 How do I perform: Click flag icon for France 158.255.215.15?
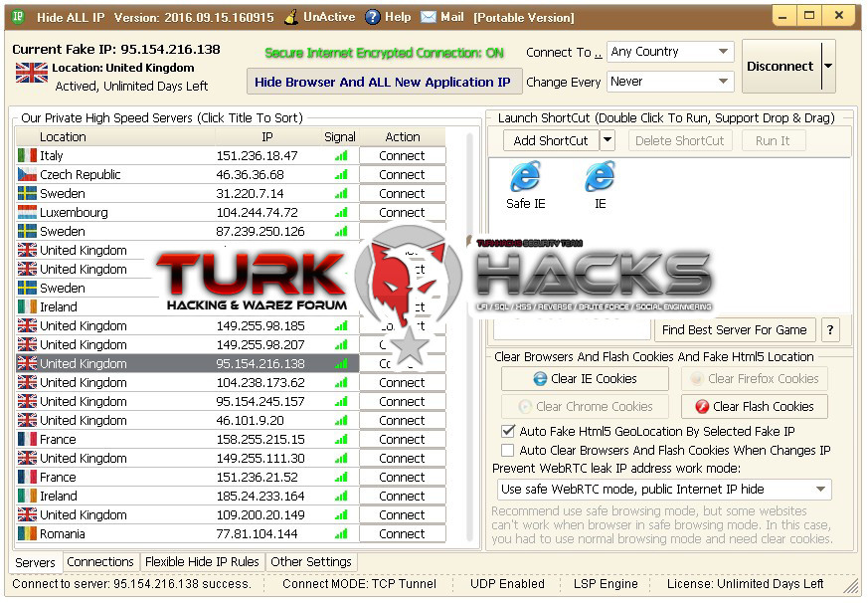27,439
